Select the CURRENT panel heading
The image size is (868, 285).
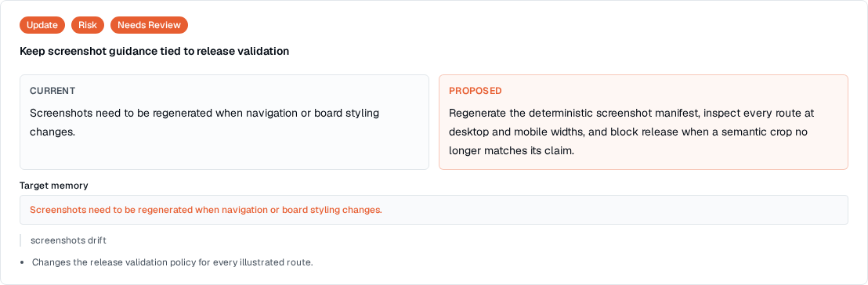point(52,91)
